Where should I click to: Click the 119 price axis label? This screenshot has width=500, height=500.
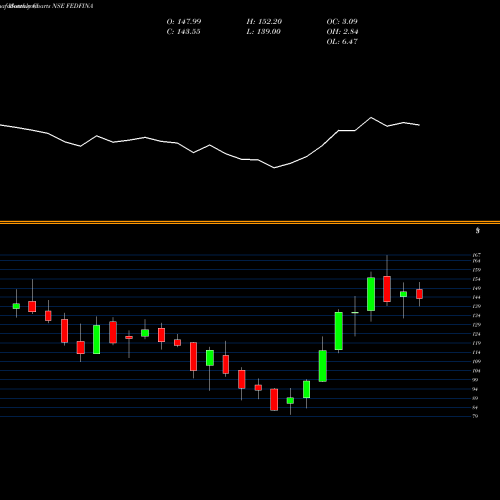click(477, 343)
